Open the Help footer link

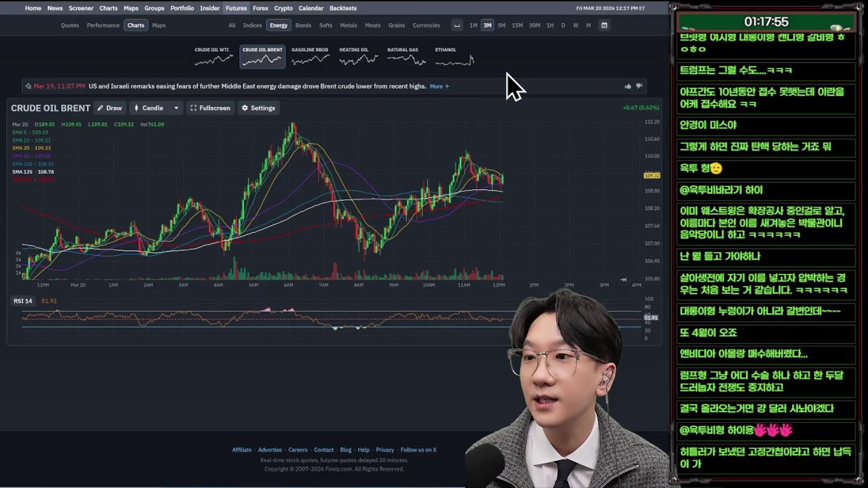[x=363, y=450]
